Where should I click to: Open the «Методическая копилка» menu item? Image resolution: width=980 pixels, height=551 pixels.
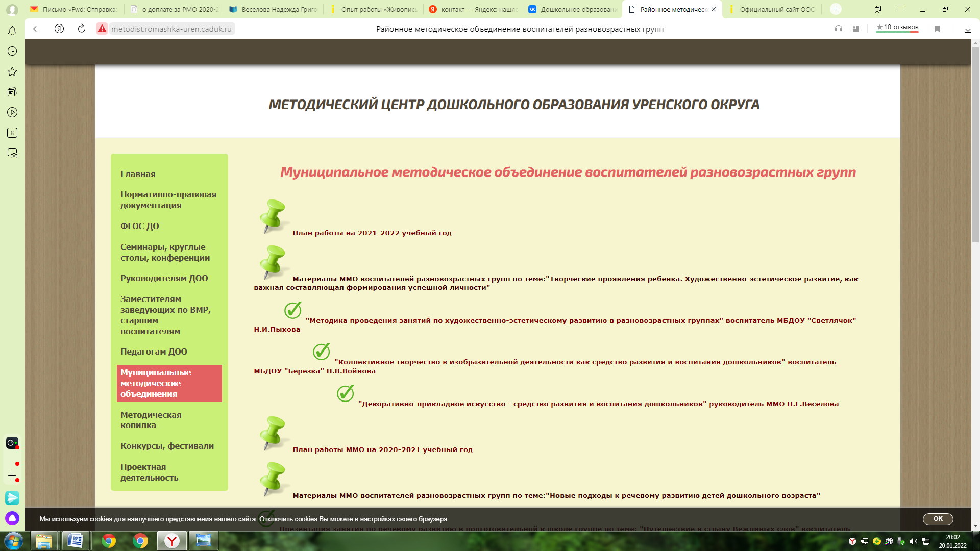click(x=151, y=420)
